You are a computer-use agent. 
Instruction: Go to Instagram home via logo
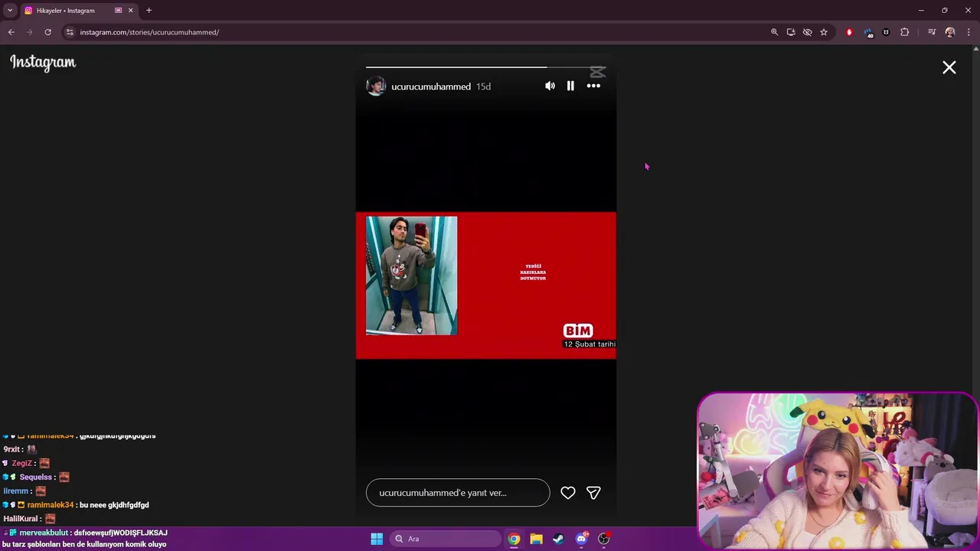click(x=43, y=63)
